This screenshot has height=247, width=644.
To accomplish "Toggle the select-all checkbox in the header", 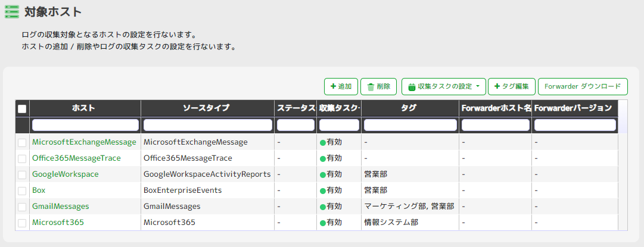I will pyautogui.click(x=22, y=109).
